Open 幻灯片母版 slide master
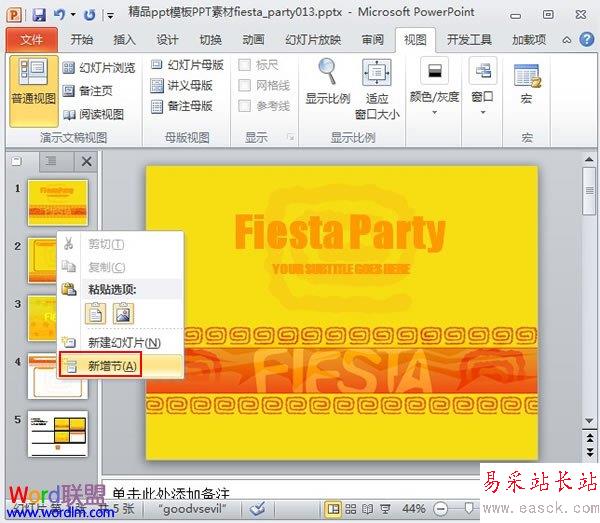Viewport: 600px width, 523px height. coord(188,65)
